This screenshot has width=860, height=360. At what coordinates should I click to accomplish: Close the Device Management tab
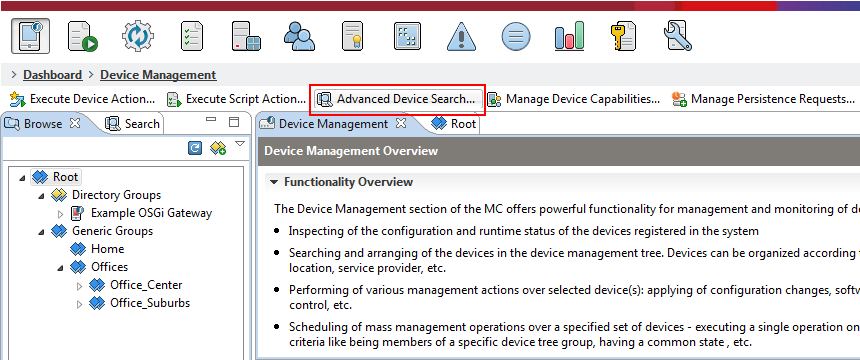point(401,123)
